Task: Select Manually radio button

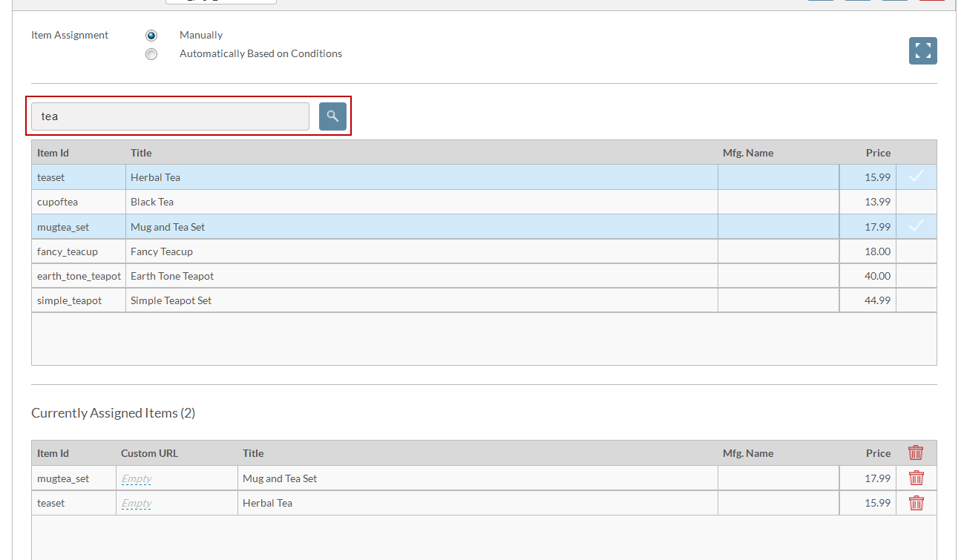Action: pos(151,36)
